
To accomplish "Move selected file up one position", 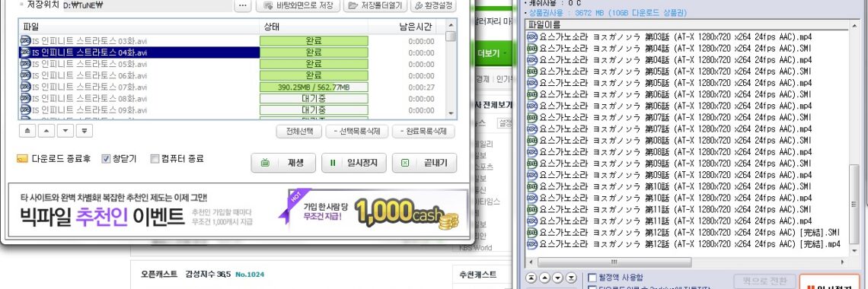I will pyautogui.click(x=46, y=131).
